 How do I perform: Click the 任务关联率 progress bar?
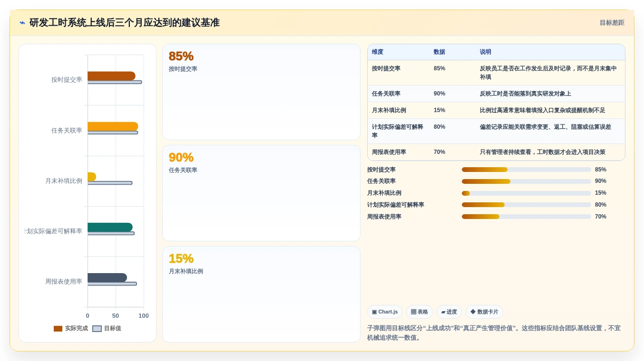point(527,181)
